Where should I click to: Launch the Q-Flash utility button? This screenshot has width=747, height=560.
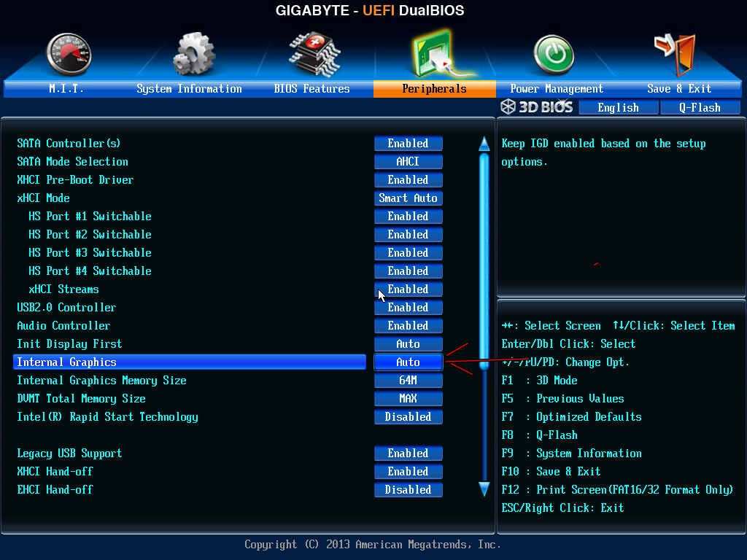click(x=700, y=108)
